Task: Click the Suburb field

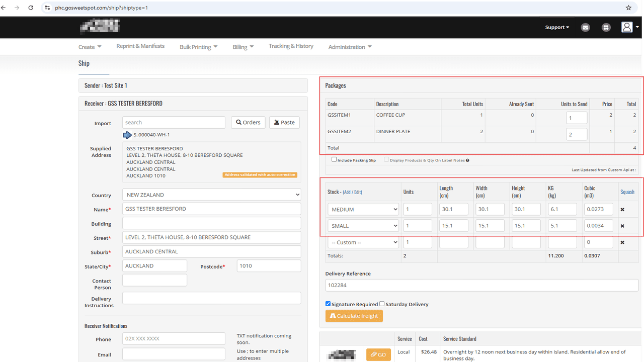Action: tap(212, 251)
